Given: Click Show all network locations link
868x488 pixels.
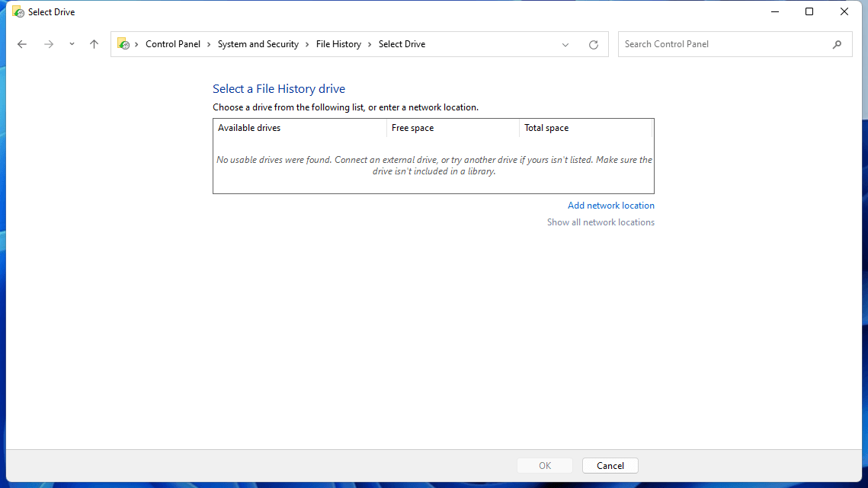Looking at the screenshot, I should click(601, 222).
